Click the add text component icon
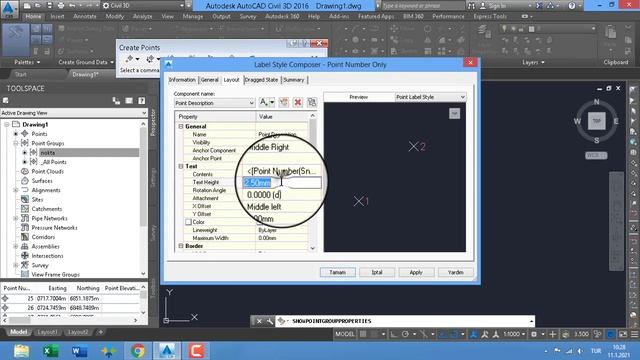Image resolution: width=640 pixels, height=360 pixels. [267, 102]
